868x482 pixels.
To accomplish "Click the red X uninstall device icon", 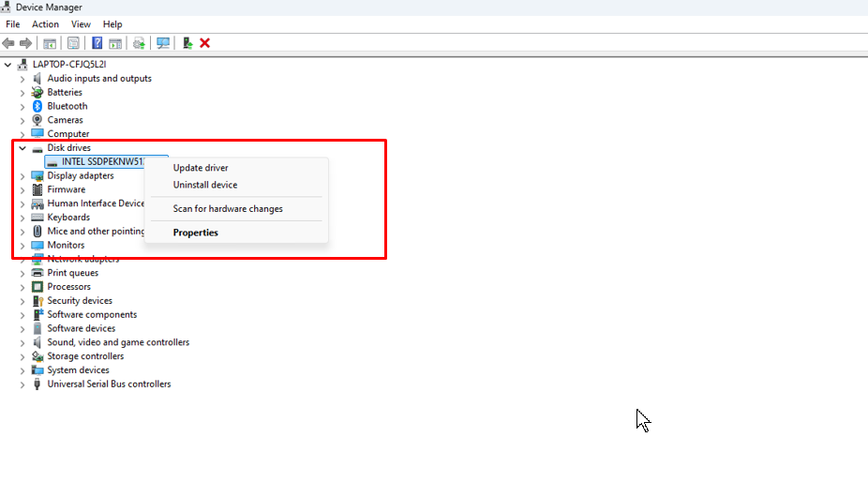I will click(204, 43).
